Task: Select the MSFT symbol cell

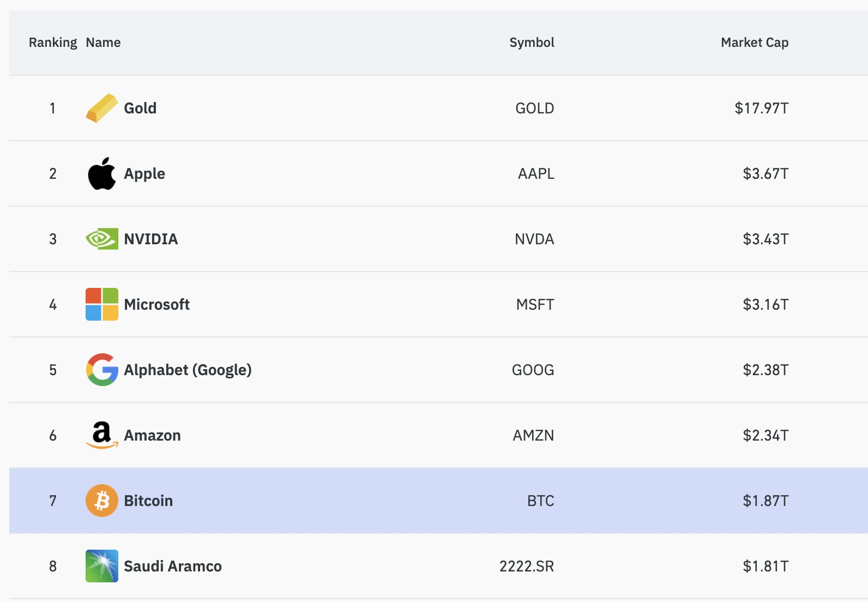Action: click(x=535, y=304)
